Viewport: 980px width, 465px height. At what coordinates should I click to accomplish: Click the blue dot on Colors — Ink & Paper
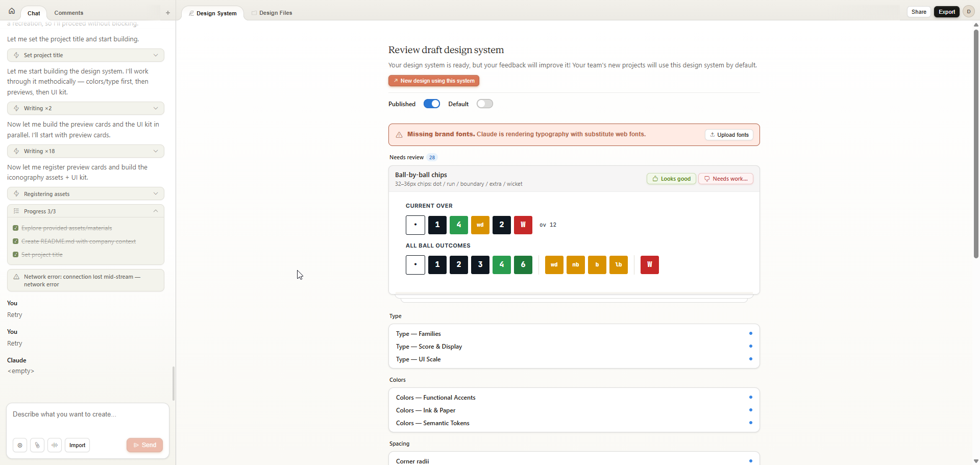coord(751,410)
